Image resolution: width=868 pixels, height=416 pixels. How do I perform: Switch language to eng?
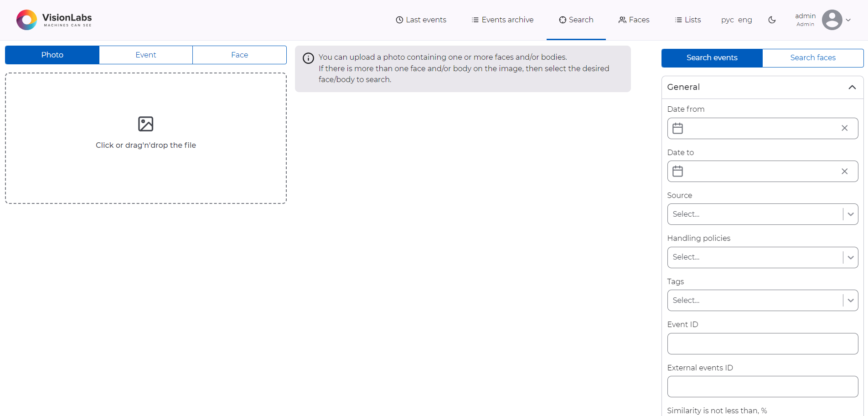tap(745, 20)
